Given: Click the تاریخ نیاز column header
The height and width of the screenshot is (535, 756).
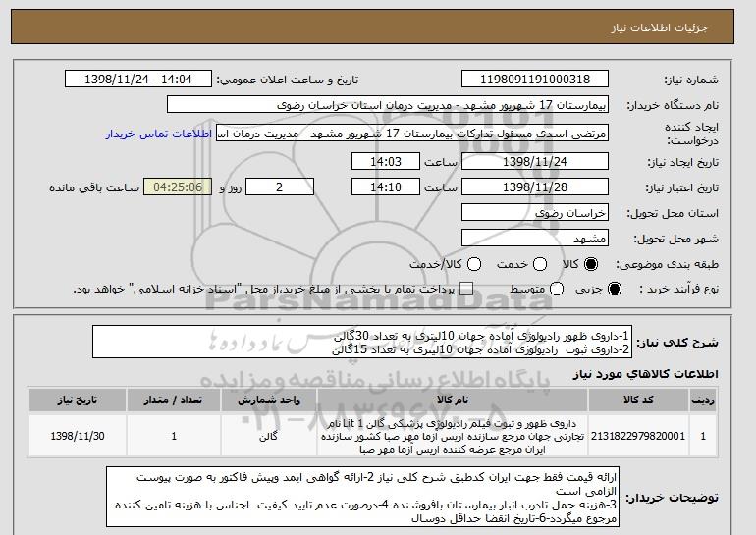Looking at the screenshot, I should click(78, 401).
